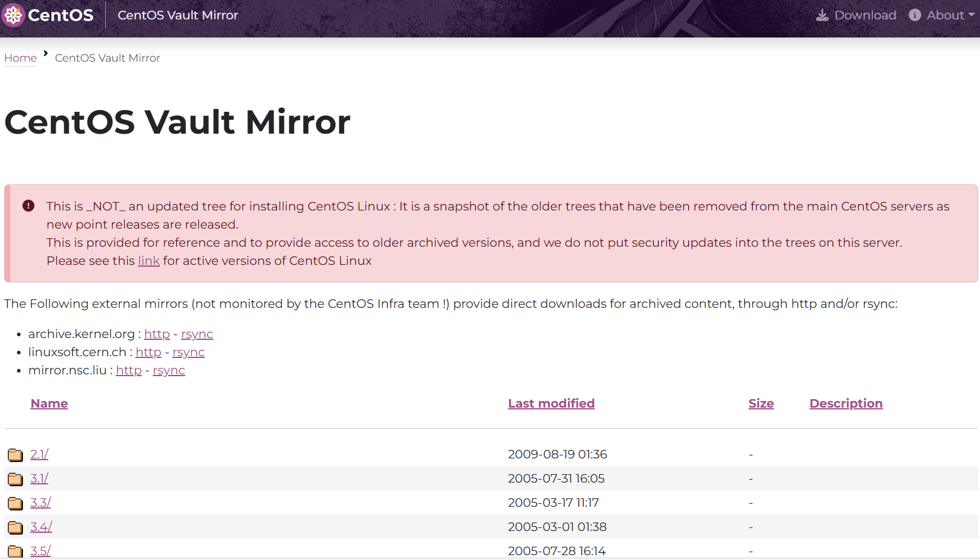Click the linuxsoft.cern.ch mirror name text

[x=77, y=352]
